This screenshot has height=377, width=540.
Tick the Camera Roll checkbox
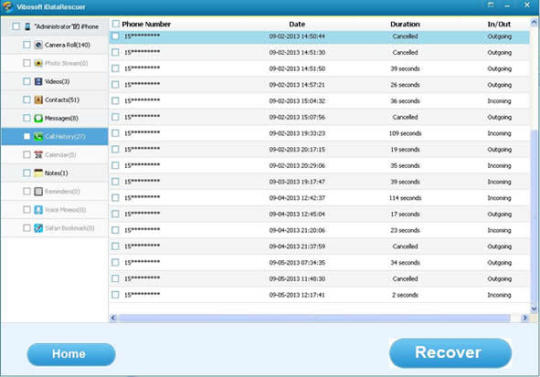click(x=27, y=45)
